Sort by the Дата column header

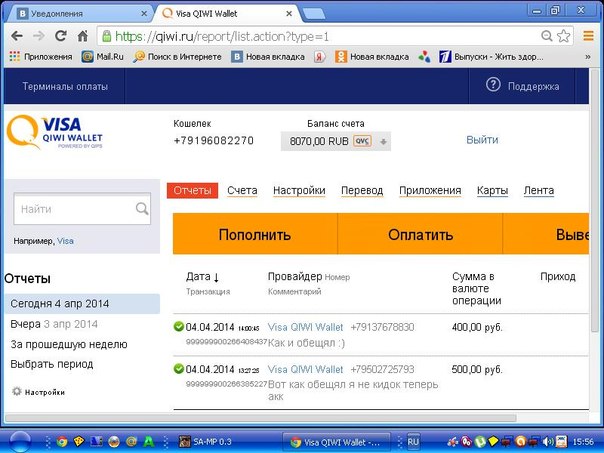pyautogui.click(x=202, y=277)
